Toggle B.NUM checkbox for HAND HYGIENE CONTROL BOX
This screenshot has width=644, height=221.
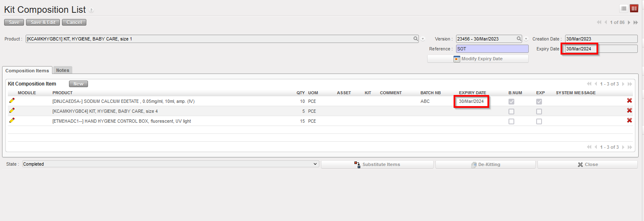[511, 121]
